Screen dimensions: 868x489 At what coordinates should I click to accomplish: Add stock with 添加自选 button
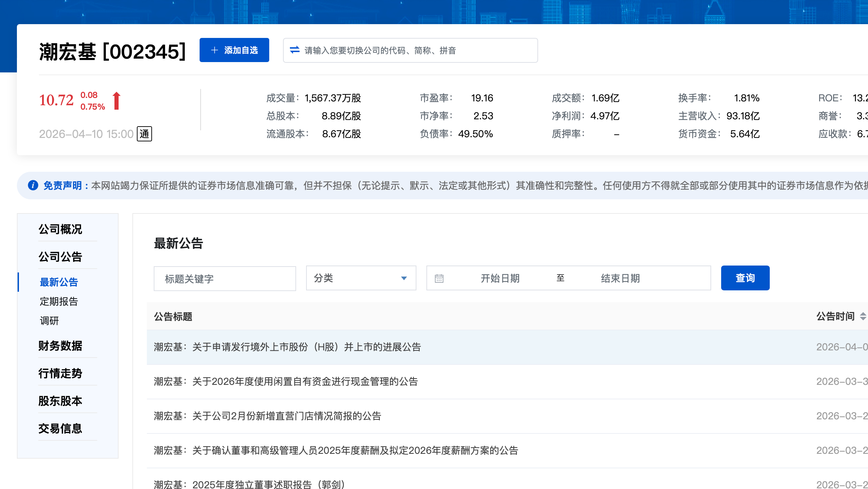click(x=234, y=50)
